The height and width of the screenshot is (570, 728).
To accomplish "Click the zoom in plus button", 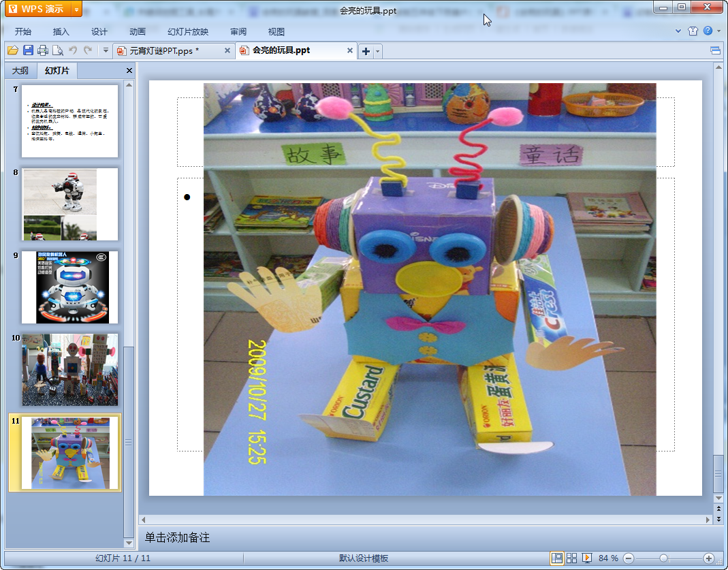I will point(708,558).
